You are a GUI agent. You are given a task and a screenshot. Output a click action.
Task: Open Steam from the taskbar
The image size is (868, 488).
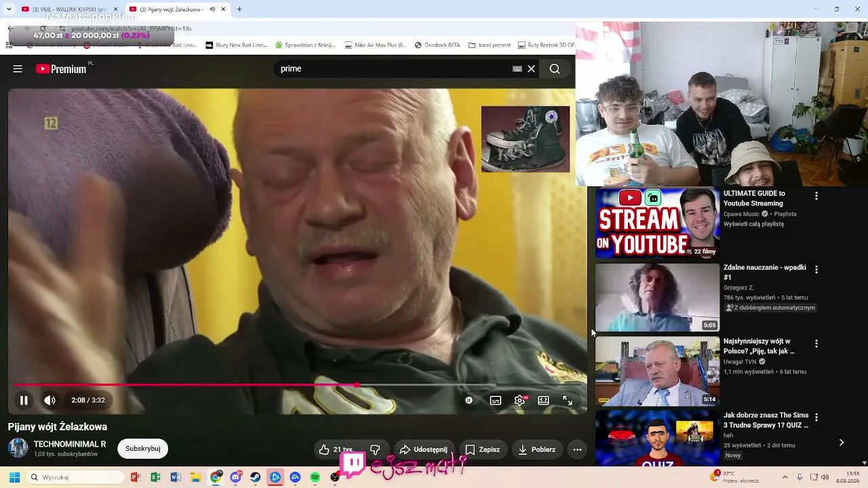256,477
